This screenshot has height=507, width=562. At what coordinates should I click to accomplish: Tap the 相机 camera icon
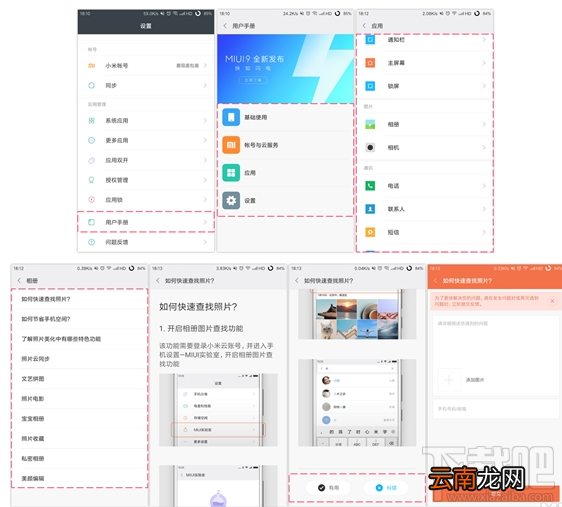pyautogui.click(x=370, y=147)
